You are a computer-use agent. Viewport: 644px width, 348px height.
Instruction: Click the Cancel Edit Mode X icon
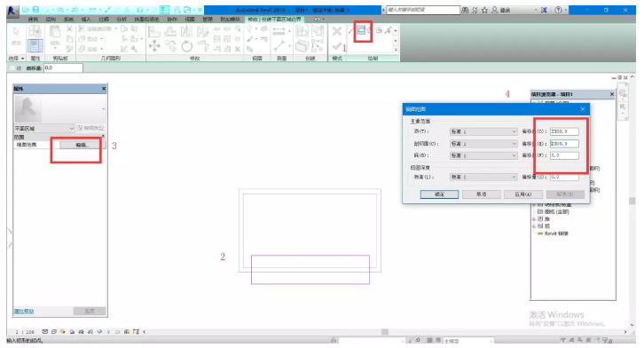coord(337,31)
